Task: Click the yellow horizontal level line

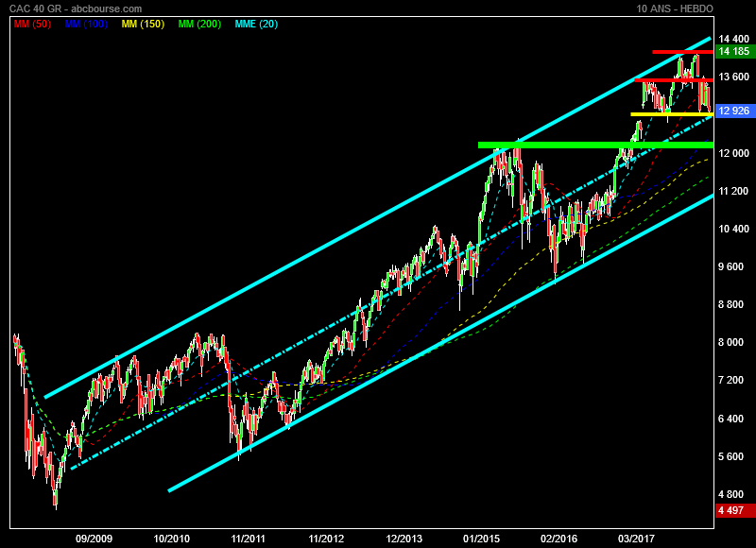Action: tap(672, 114)
